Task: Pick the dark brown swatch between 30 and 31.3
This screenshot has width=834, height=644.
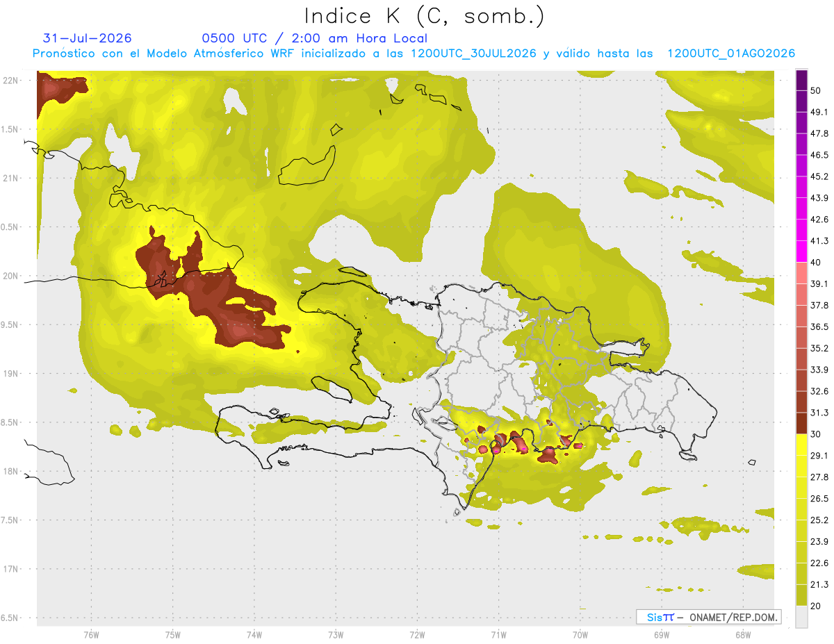Action: tap(801, 423)
